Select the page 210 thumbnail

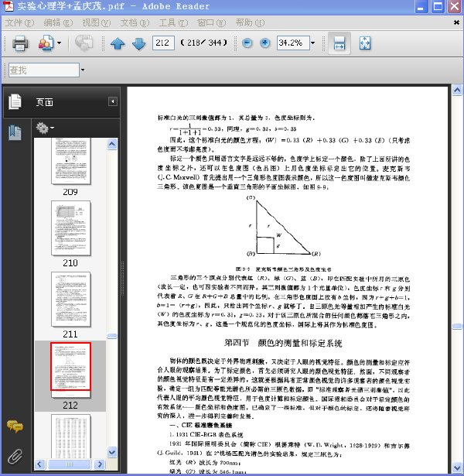click(71, 228)
